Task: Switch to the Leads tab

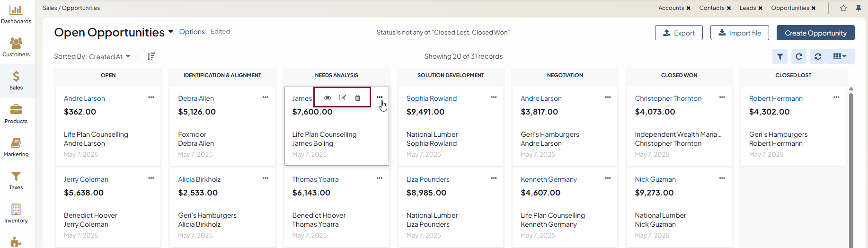Action: coord(747,8)
